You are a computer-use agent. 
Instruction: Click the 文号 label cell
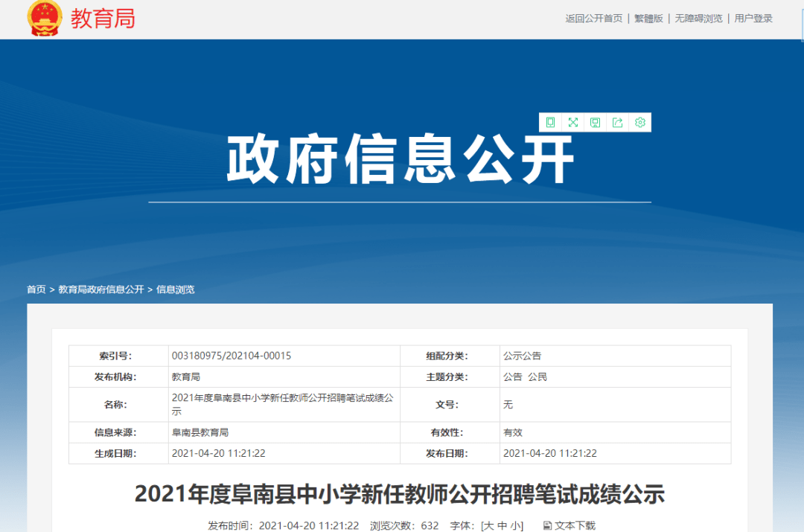point(450,404)
